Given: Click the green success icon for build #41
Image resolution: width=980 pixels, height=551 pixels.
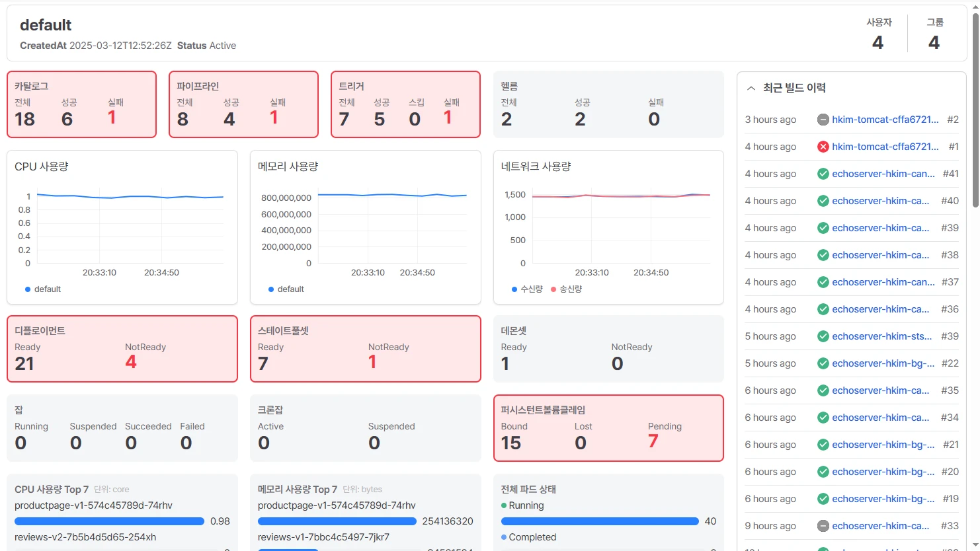Looking at the screenshot, I should click(823, 174).
